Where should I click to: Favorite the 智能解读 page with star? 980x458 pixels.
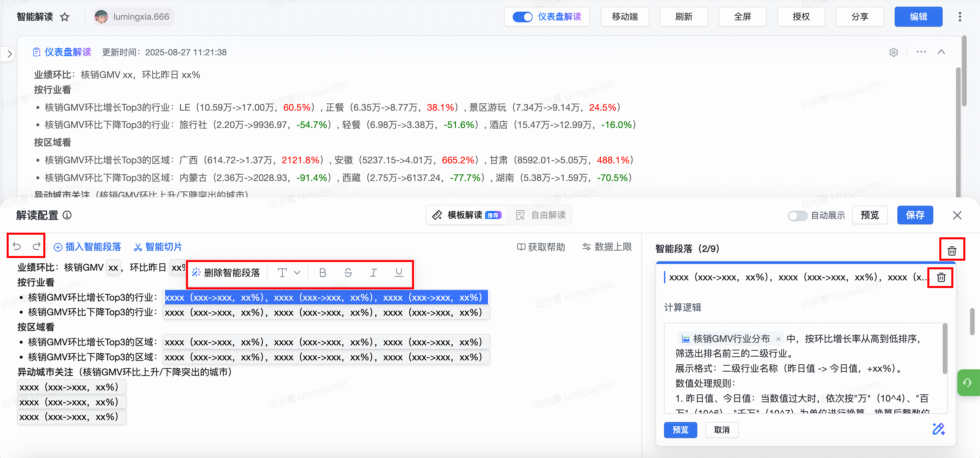(x=65, y=17)
